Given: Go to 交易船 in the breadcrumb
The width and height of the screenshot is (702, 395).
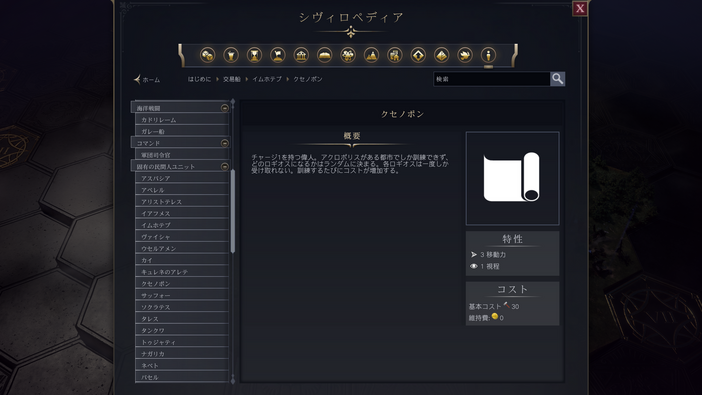Looking at the screenshot, I should point(232,79).
